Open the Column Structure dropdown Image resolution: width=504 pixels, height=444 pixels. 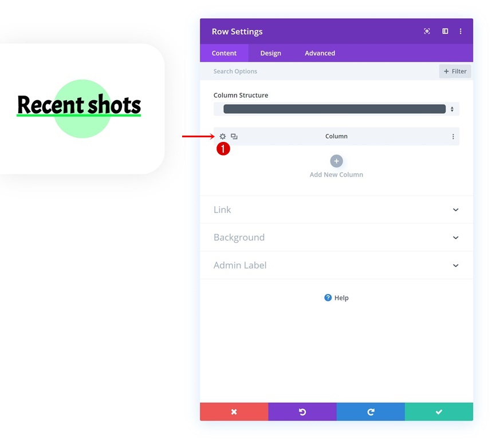[x=336, y=109]
